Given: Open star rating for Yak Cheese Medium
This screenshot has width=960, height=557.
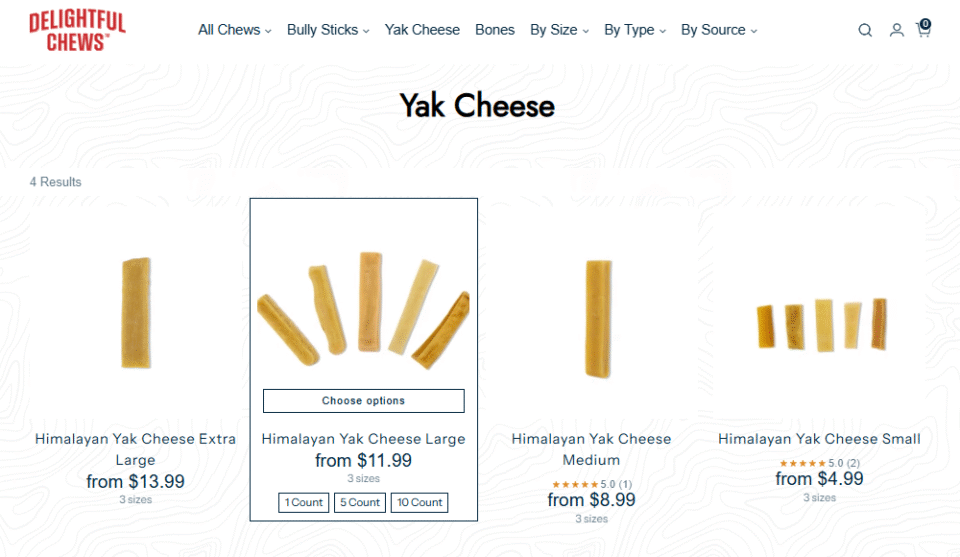Looking at the screenshot, I should (x=574, y=484).
